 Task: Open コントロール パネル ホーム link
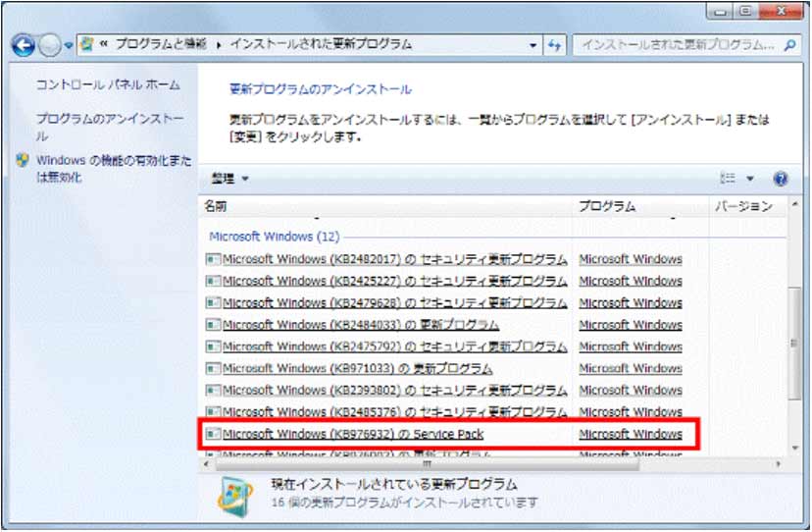coord(108,84)
